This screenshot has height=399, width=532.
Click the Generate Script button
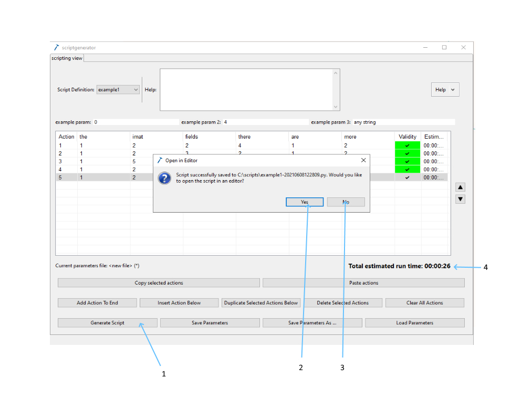pyautogui.click(x=107, y=323)
